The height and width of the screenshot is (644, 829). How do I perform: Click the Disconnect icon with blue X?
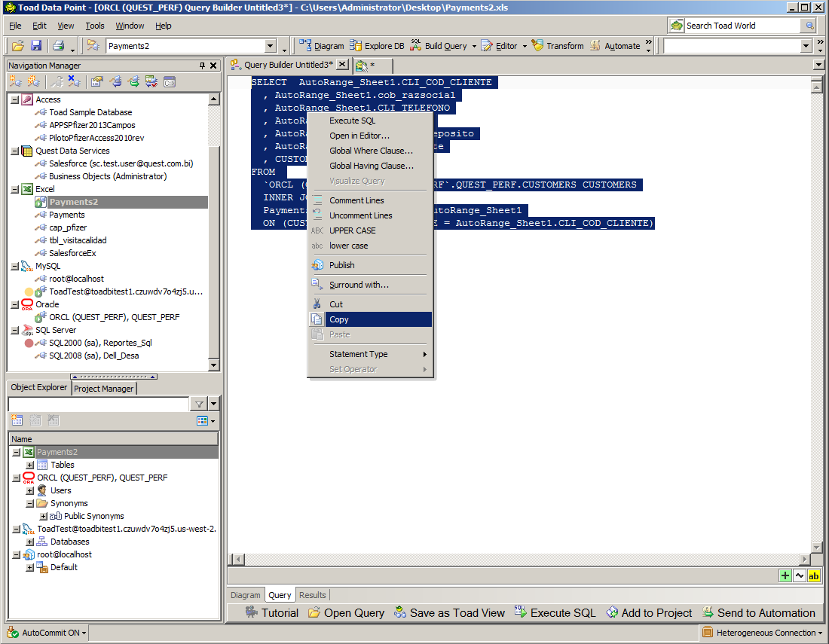[x=75, y=81]
